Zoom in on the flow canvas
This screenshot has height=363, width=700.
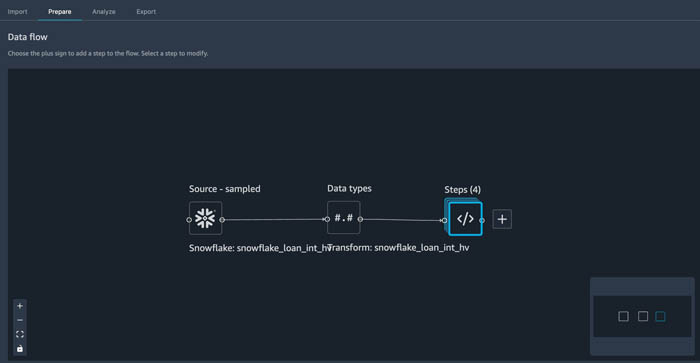(x=20, y=306)
